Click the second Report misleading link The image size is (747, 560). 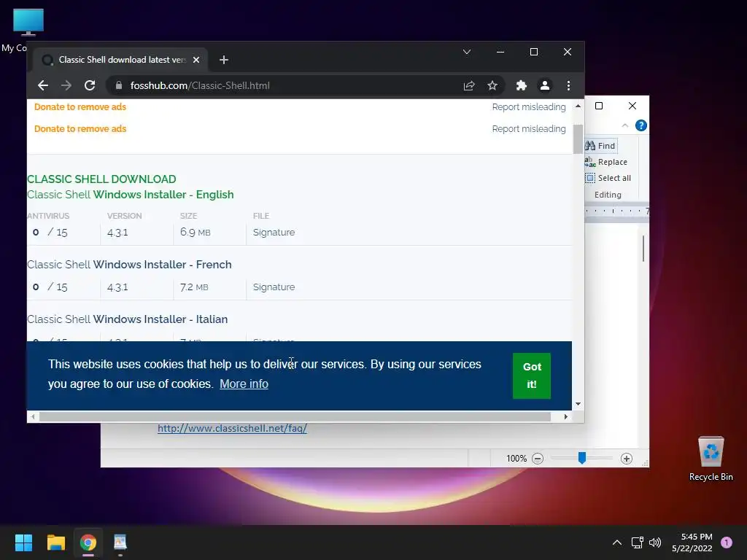pos(529,129)
